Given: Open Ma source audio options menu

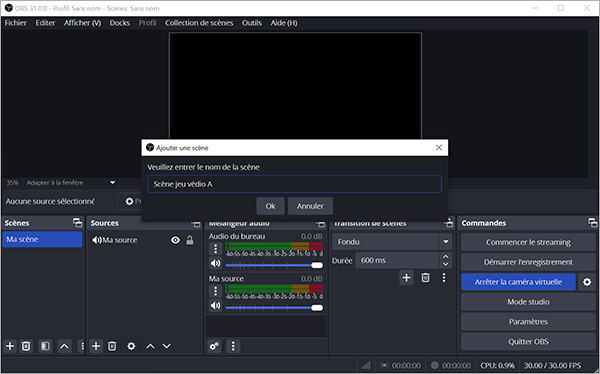Looking at the screenshot, I should pos(215,291).
